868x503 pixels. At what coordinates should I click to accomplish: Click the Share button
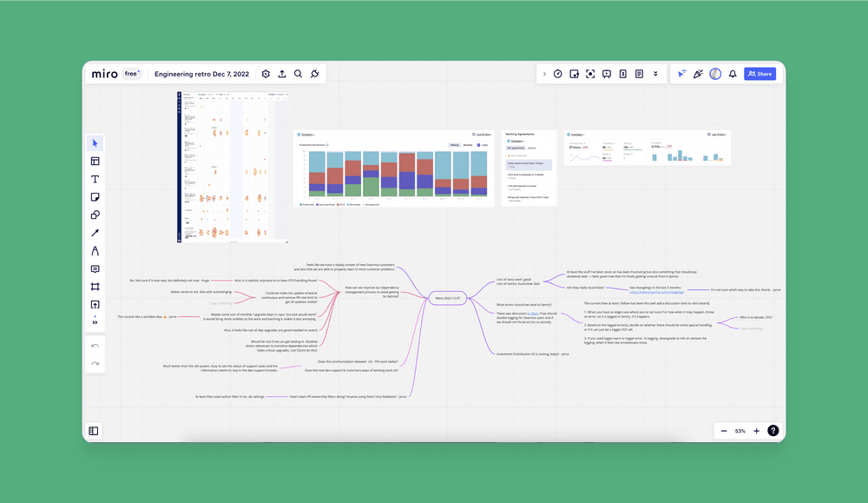[x=759, y=74]
